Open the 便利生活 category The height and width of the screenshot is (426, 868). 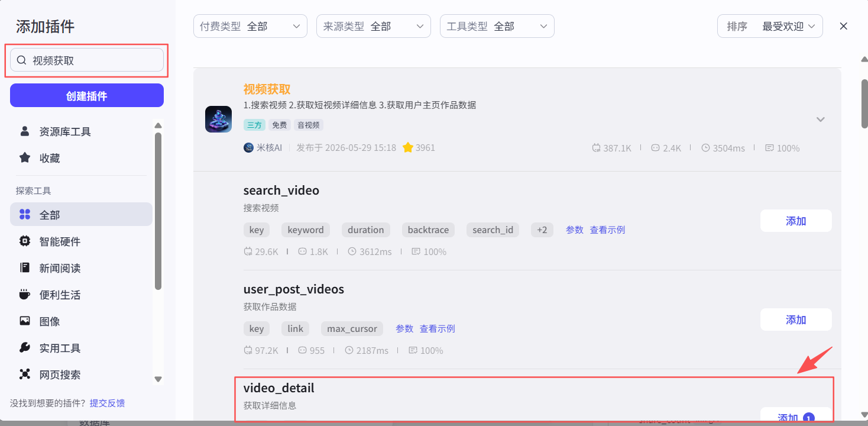(x=81, y=295)
